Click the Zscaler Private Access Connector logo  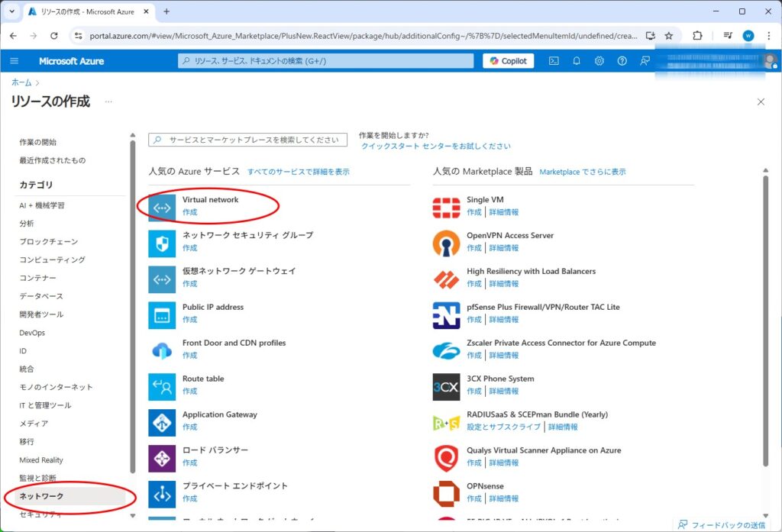click(x=446, y=352)
